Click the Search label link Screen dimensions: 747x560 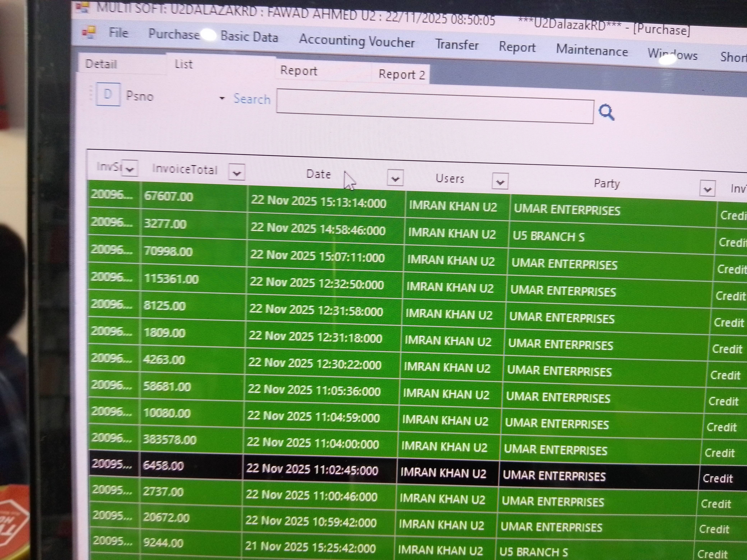tap(252, 99)
